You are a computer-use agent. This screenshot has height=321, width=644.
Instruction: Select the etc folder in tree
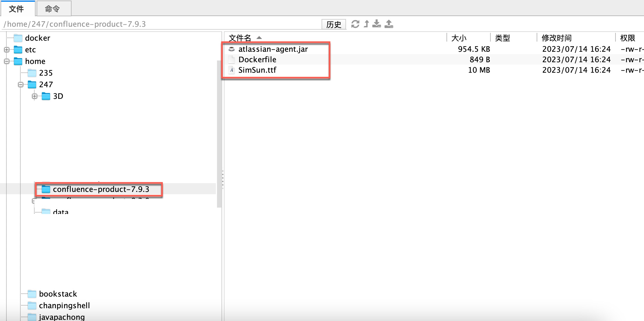tap(30, 50)
